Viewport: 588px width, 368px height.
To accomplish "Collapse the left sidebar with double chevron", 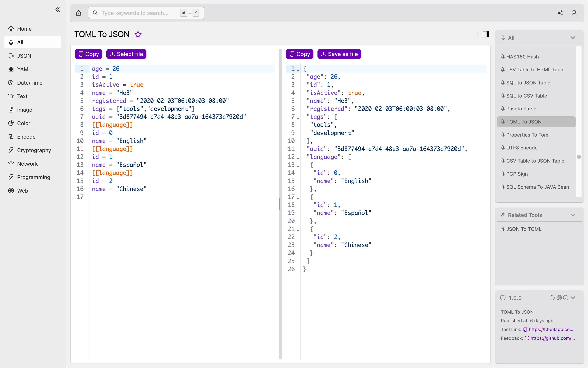I will pyautogui.click(x=58, y=9).
